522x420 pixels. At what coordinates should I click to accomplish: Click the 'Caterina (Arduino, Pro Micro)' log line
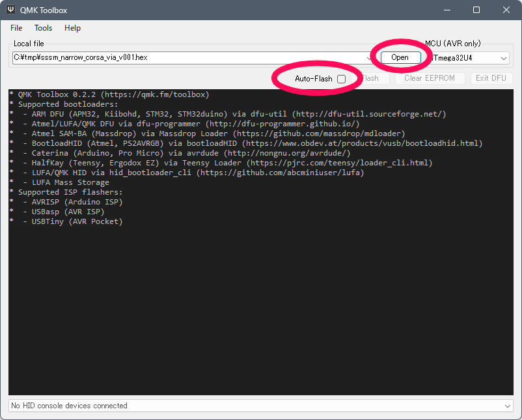coord(180,153)
